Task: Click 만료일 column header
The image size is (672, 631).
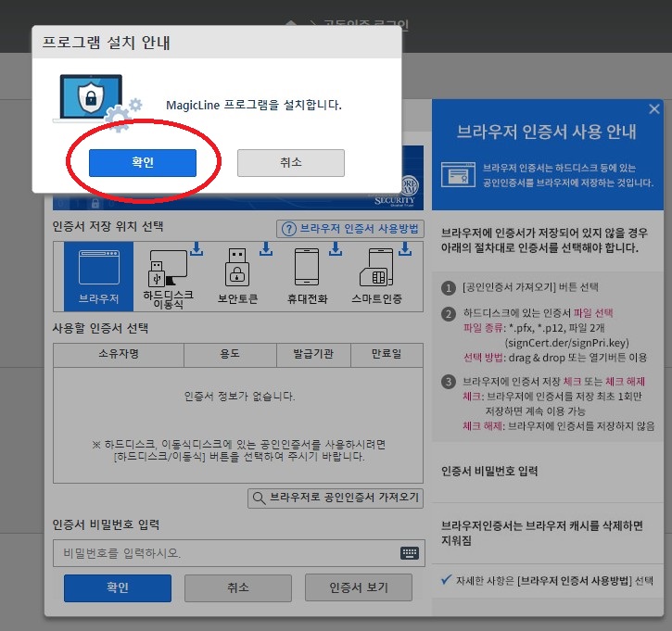Action: click(x=387, y=355)
